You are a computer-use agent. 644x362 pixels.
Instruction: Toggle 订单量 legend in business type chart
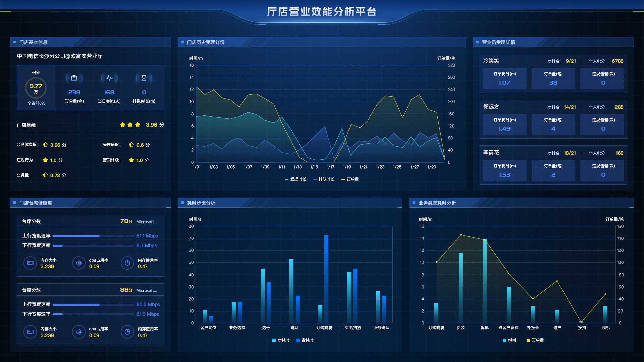535,340
